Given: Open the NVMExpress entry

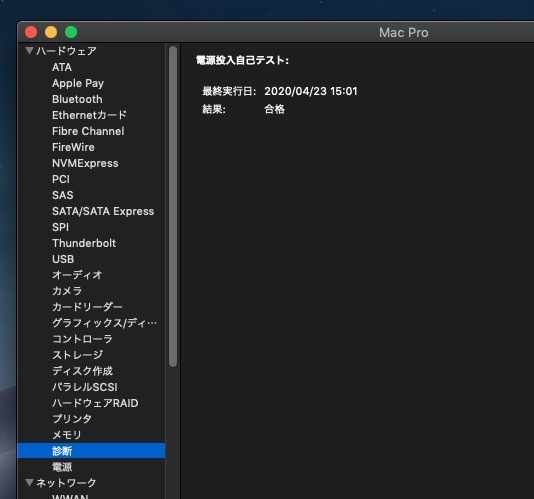Looking at the screenshot, I should click(85, 163).
